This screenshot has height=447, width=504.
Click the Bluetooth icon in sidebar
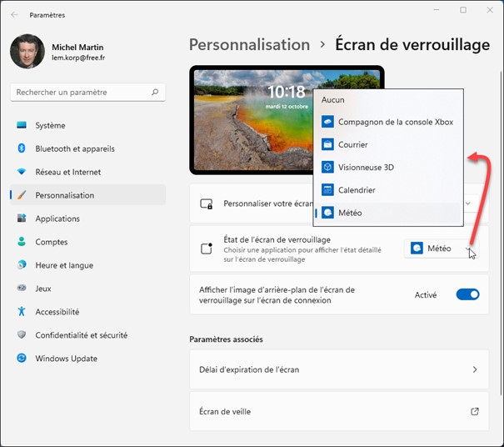coord(22,148)
